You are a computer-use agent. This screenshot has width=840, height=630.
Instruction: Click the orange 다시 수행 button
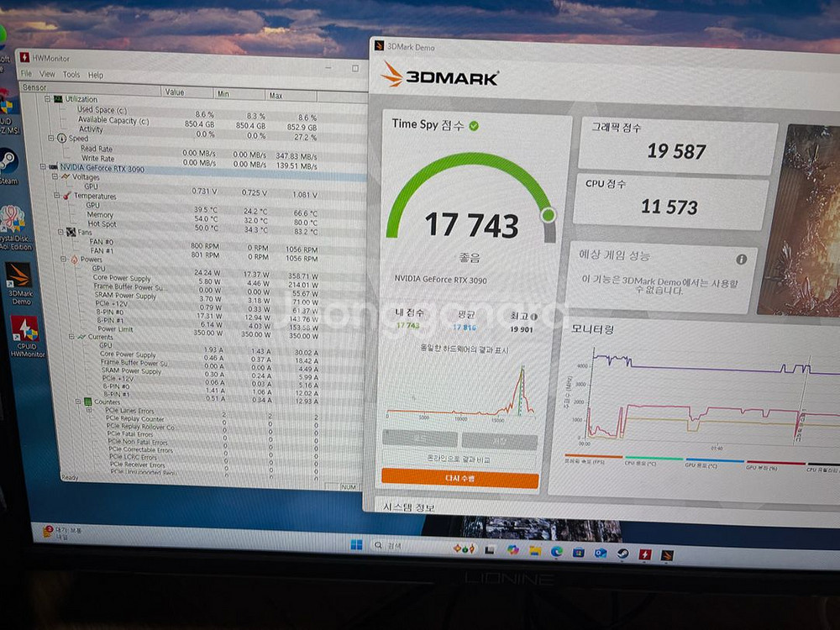point(460,479)
